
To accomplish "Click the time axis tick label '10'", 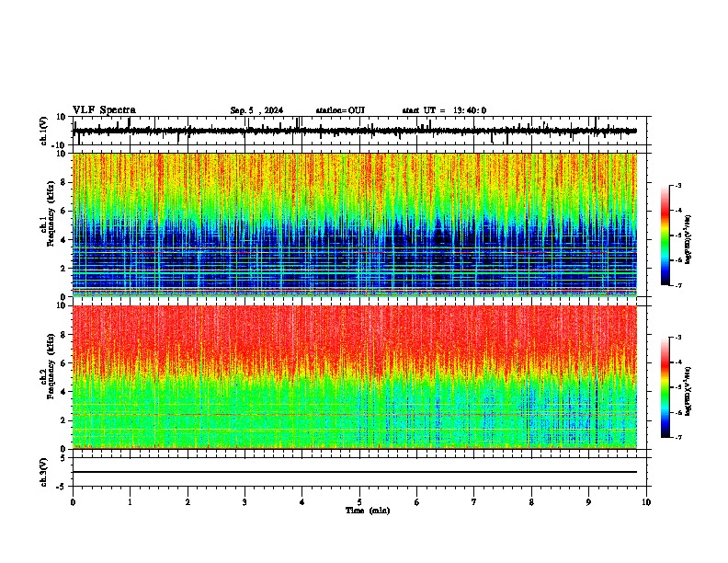I will 646,502.
